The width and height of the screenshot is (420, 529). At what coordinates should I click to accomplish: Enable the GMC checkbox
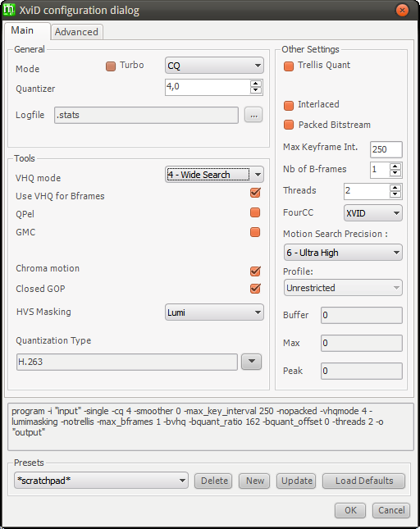tap(255, 232)
